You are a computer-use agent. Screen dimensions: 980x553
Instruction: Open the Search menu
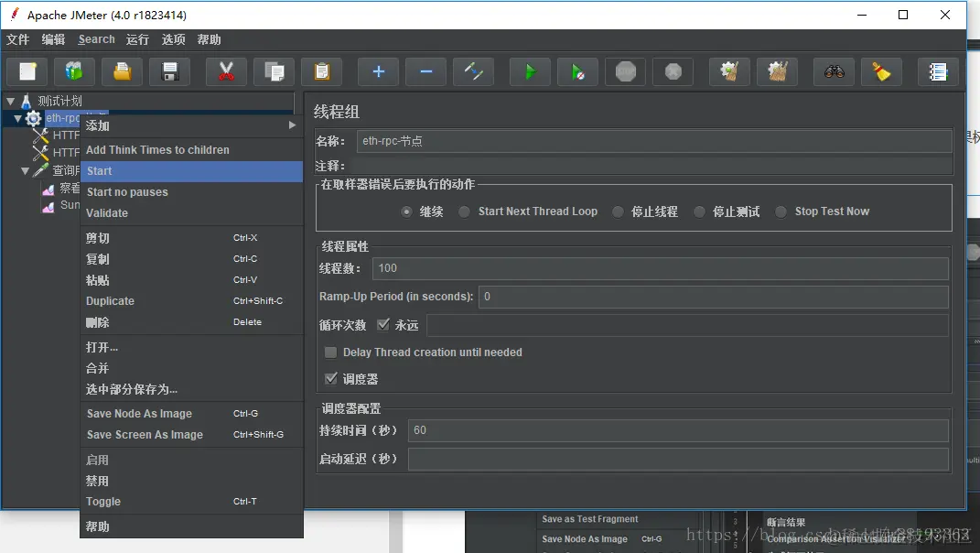tap(96, 39)
